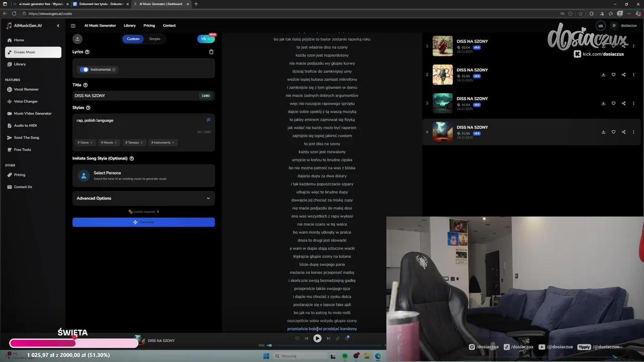Switch to Custom mode

(133, 39)
